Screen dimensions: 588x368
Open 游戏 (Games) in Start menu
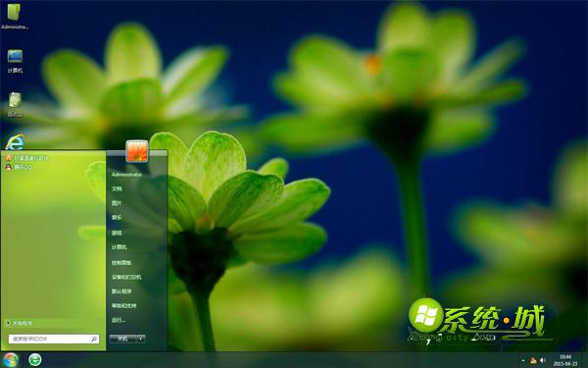(x=117, y=233)
